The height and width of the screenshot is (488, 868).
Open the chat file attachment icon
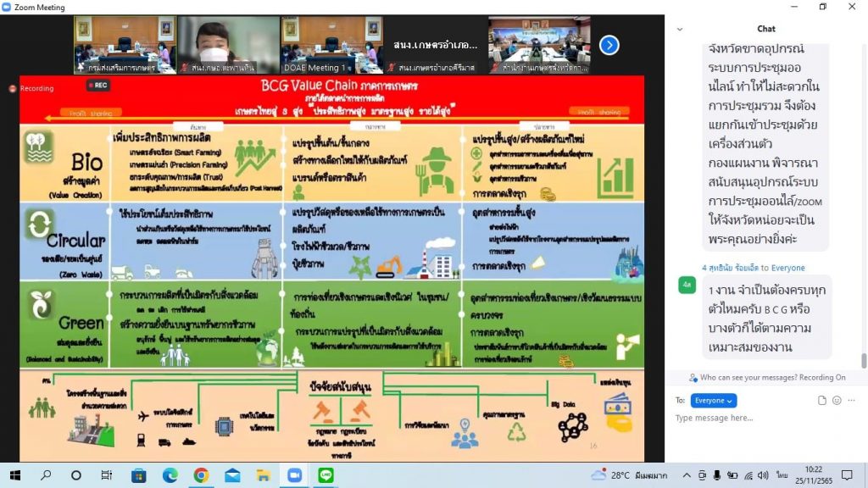click(x=821, y=400)
